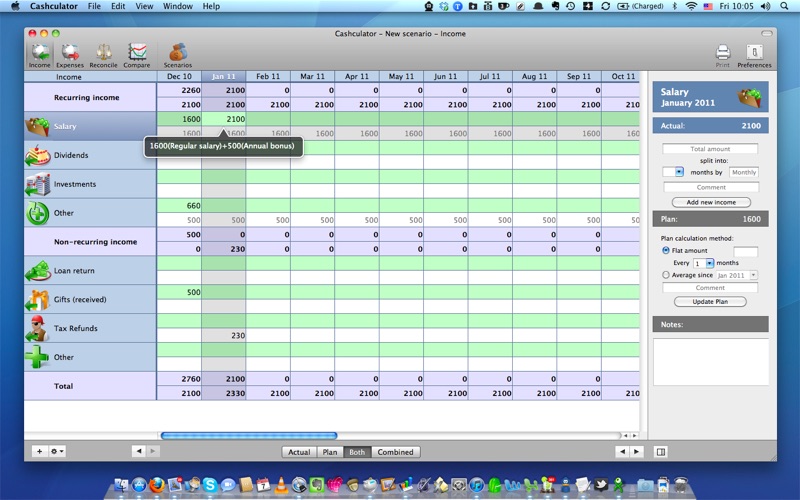Screen dimensions: 800x500
Task: Switch to the Combined view tab
Action: [x=395, y=452]
